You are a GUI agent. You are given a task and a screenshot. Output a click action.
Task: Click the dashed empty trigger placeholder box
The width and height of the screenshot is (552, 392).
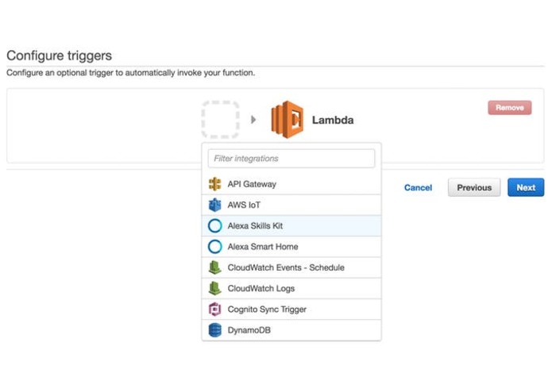coord(220,120)
